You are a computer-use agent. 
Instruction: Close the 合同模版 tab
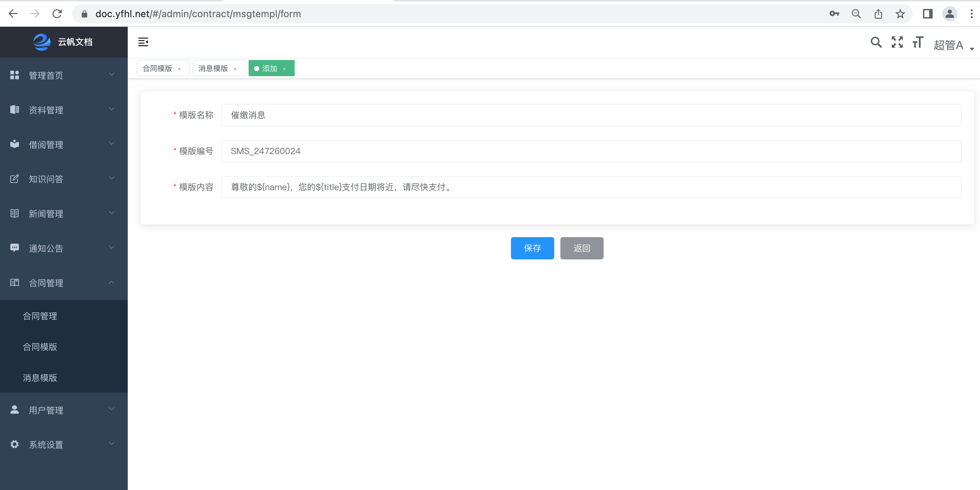coord(179,69)
